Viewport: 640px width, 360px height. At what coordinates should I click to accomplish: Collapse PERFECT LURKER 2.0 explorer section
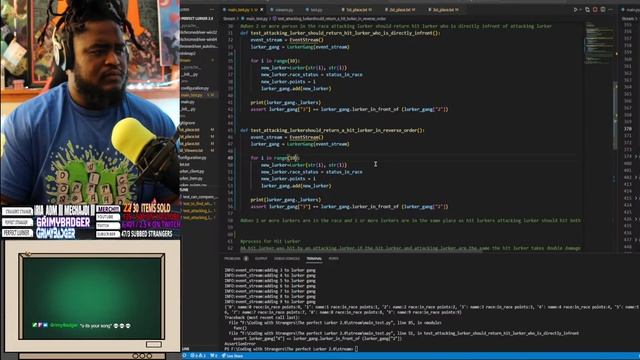tap(197, 19)
